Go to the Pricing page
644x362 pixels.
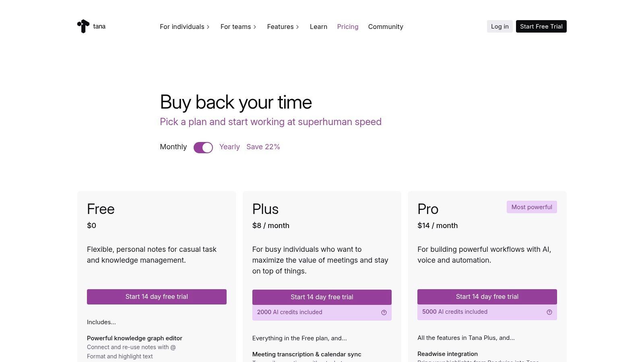(x=348, y=27)
